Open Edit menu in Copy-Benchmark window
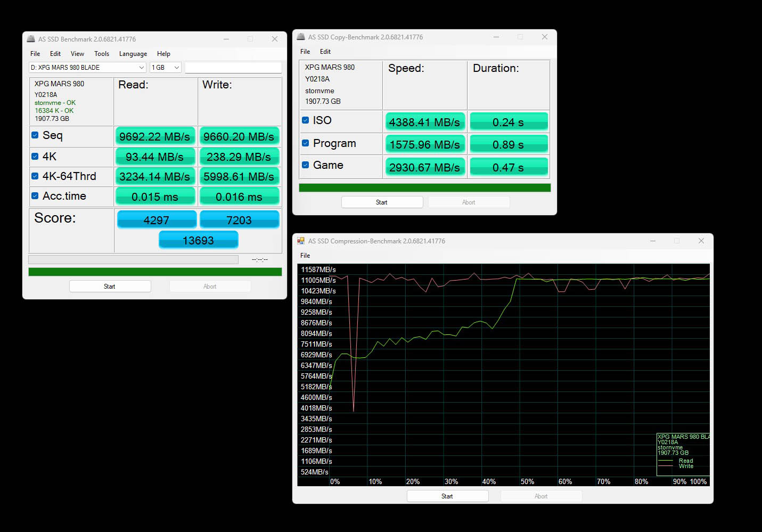This screenshot has height=532, width=762. point(325,52)
